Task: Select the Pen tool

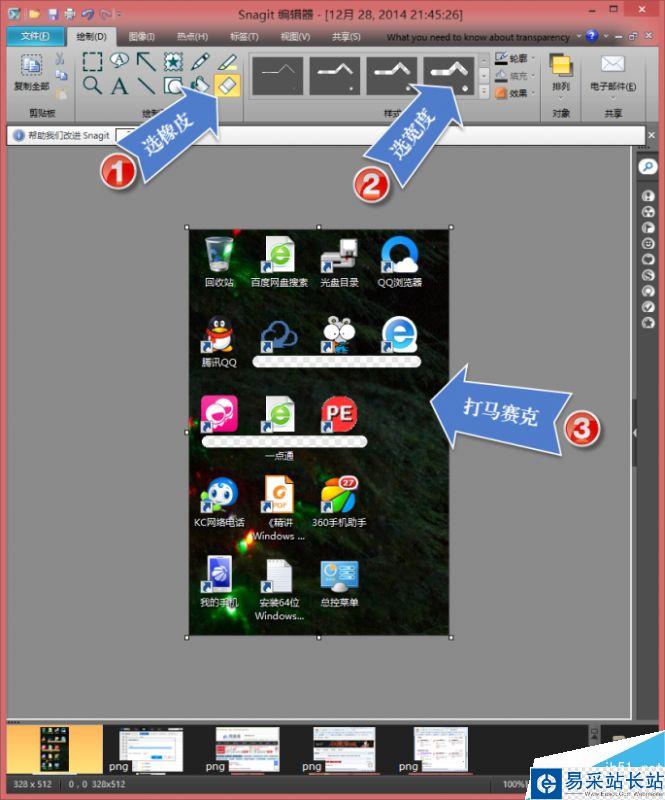Action: [200, 61]
